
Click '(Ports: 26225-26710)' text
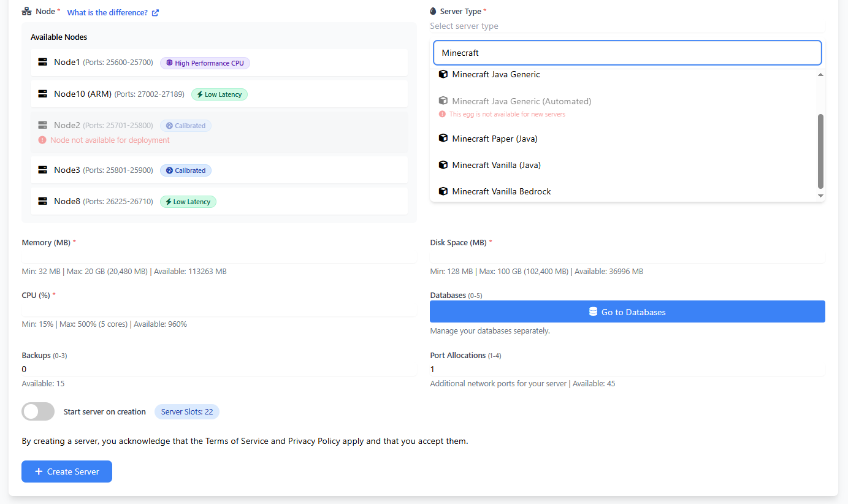118,201
